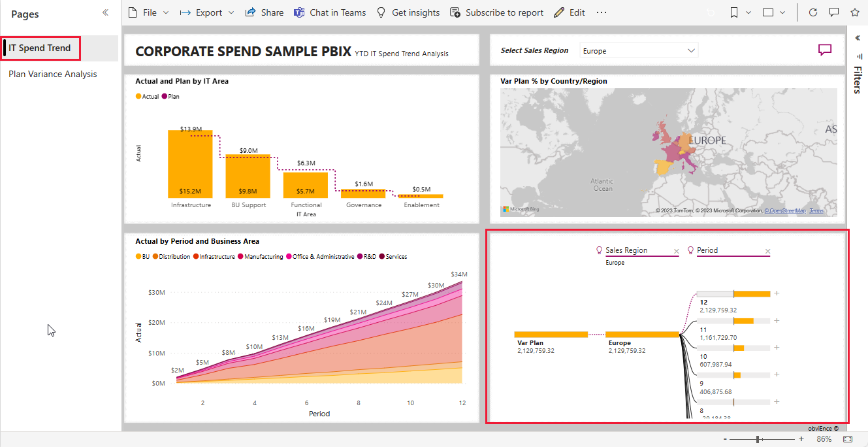Open the Export dropdown menu
Image resolution: width=868 pixels, height=447 pixels.
pyautogui.click(x=206, y=12)
